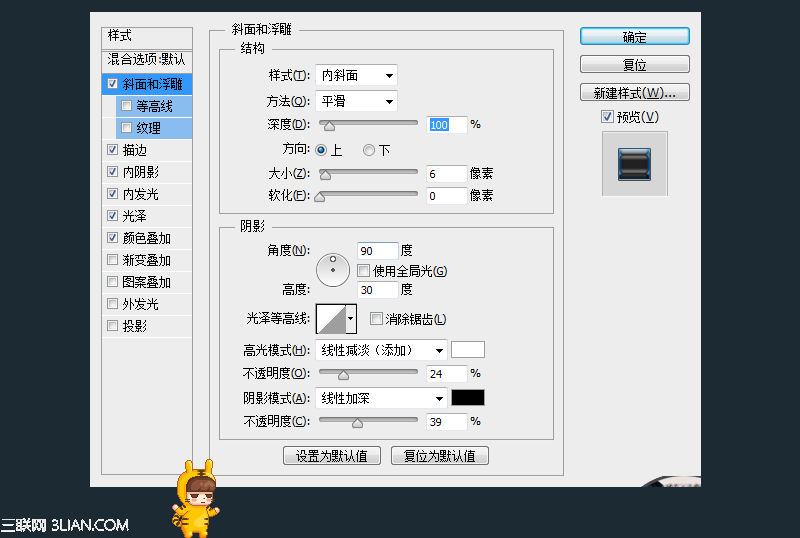
Task: Click the 大小(Z) slider handle
Action: click(325, 175)
